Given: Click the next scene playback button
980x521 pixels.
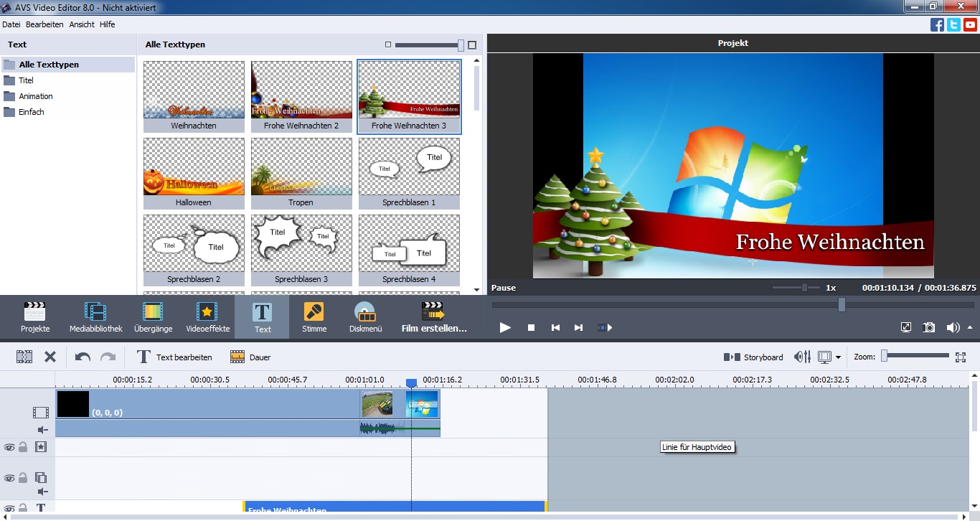Looking at the screenshot, I should [x=605, y=327].
